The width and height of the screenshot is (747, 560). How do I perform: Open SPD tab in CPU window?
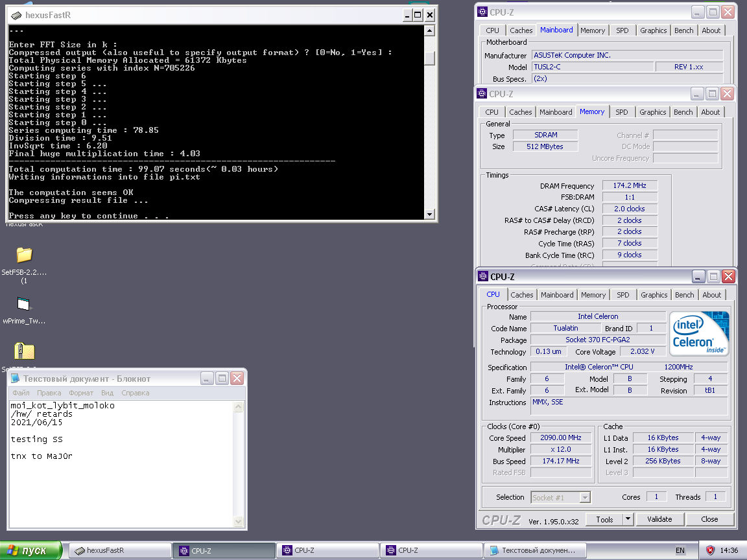[622, 296]
